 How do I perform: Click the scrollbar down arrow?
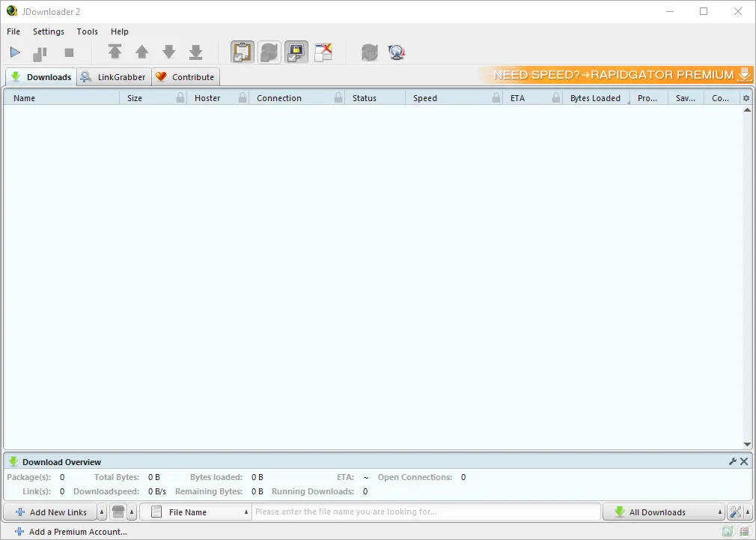[747, 444]
